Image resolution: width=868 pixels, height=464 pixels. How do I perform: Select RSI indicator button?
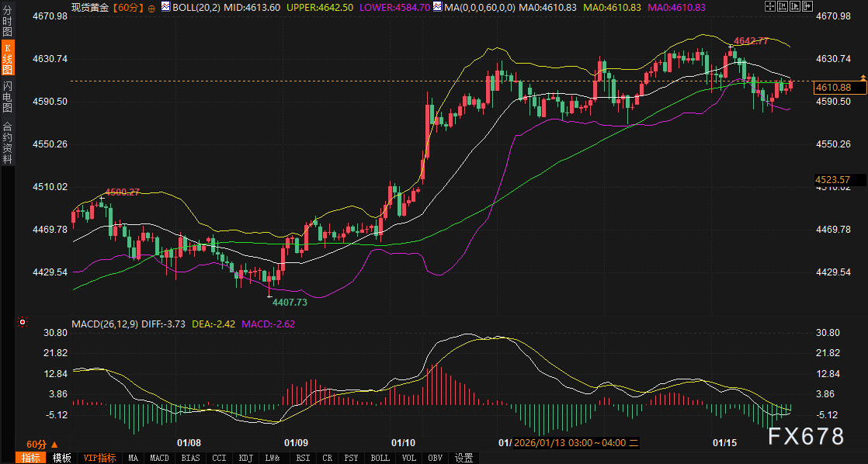(302, 458)
